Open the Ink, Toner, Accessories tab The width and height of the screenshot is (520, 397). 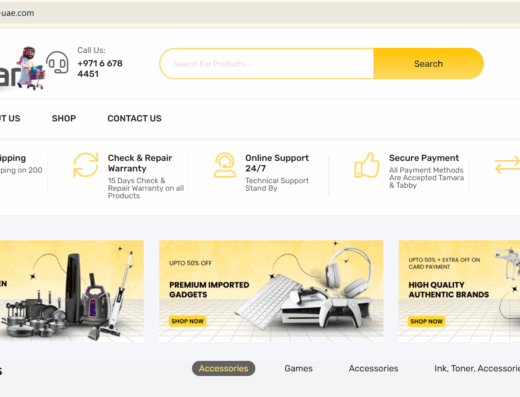tap(477, 368)
